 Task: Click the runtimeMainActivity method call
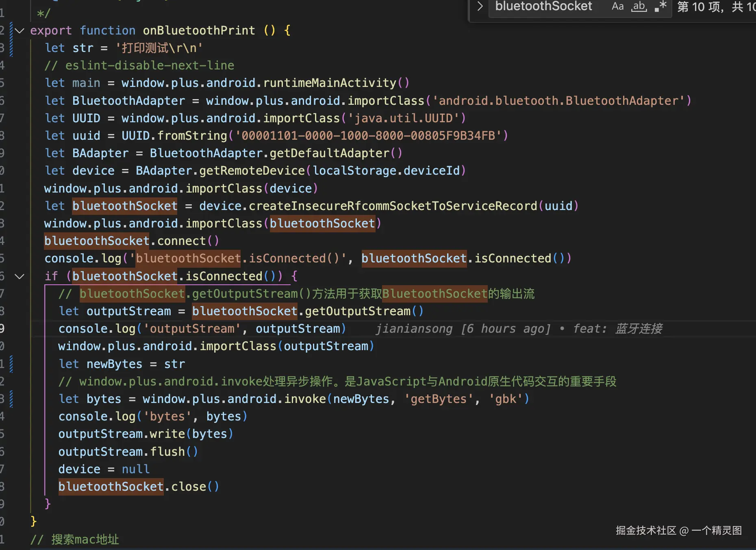(x=330, y=83)
